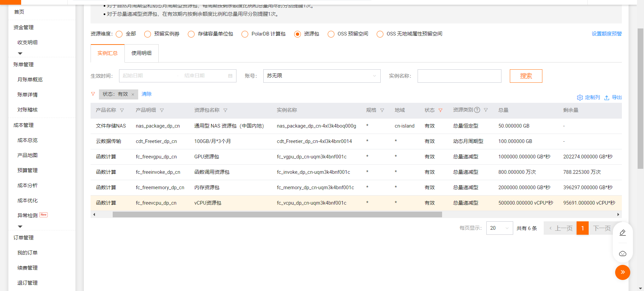Click the table scroll-right arrow

pyautogui.click(x=618, y=214)
